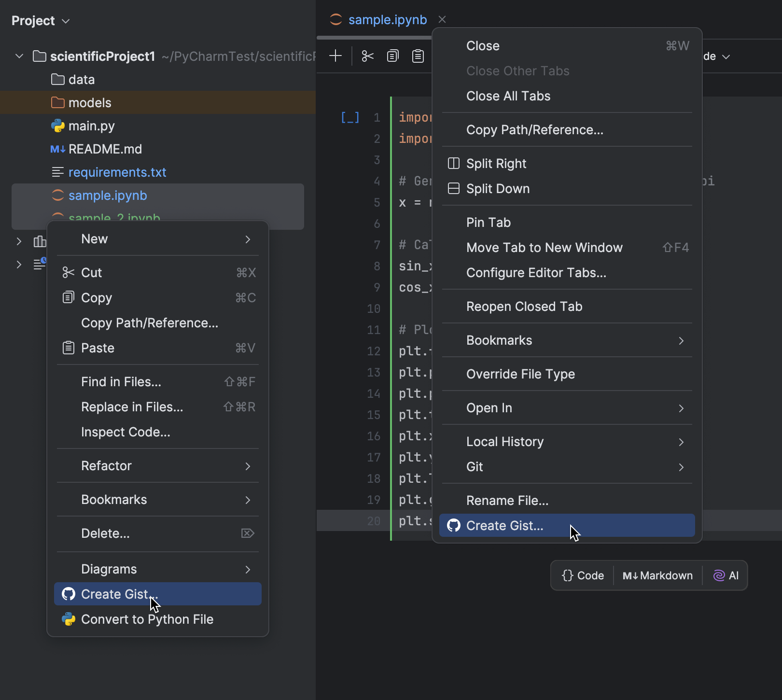This screenshot has width=782, height=700.
Task: Click the Python icon beside main.py
Action: pos(58,126)
